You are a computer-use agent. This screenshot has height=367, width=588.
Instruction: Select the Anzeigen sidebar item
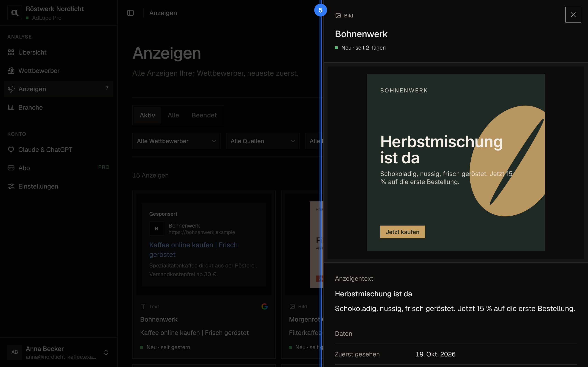click(x=59, y=89)
